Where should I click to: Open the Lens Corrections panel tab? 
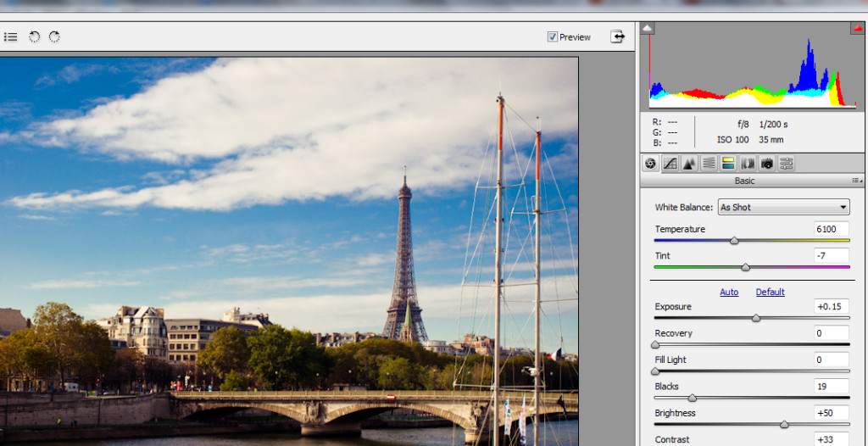pos(748,164)
